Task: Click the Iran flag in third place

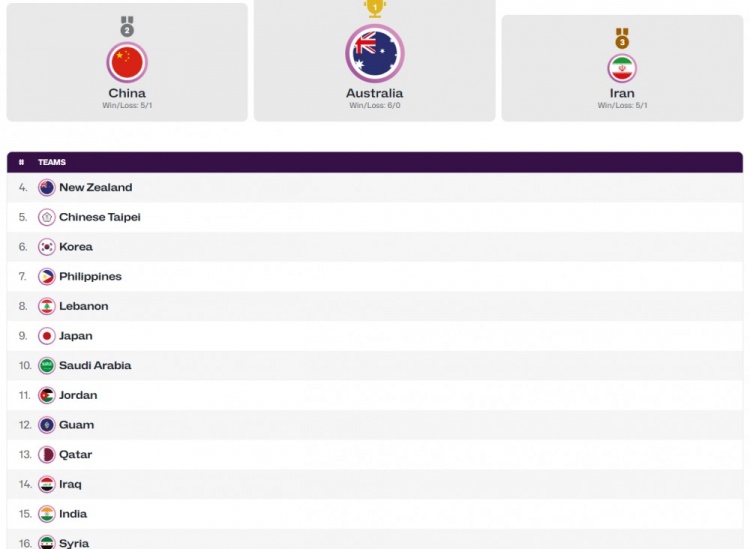Action: click(x=622, y=68)
